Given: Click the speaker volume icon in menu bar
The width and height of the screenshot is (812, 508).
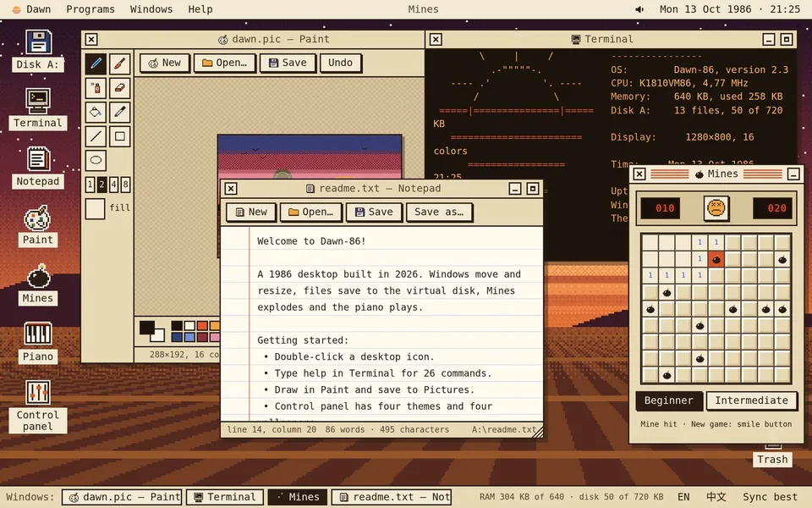Looking at the screenshot, I should 639,9.
